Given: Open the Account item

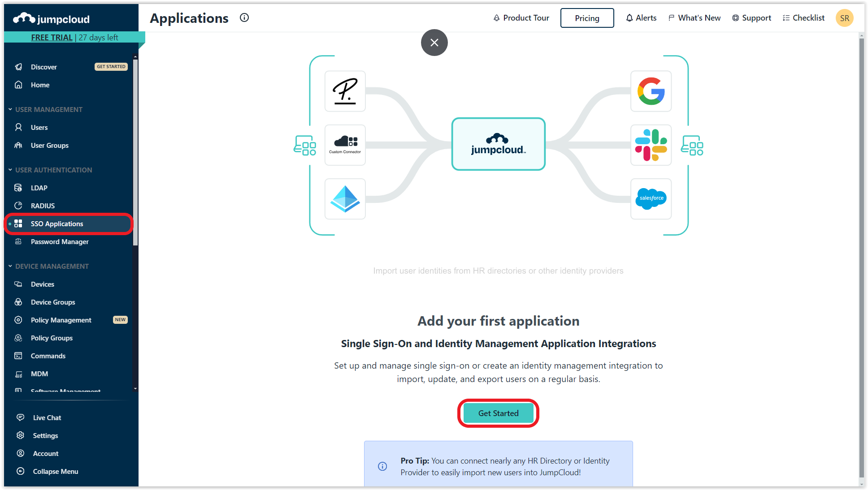Looking at the screenshot, I should click(68, 453).
